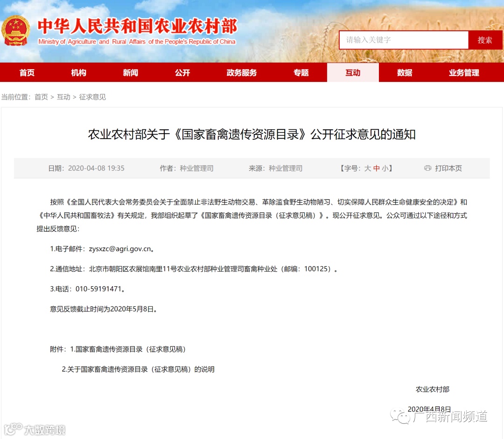
Task: Click the postal address line with 100125
Action: 194,269
